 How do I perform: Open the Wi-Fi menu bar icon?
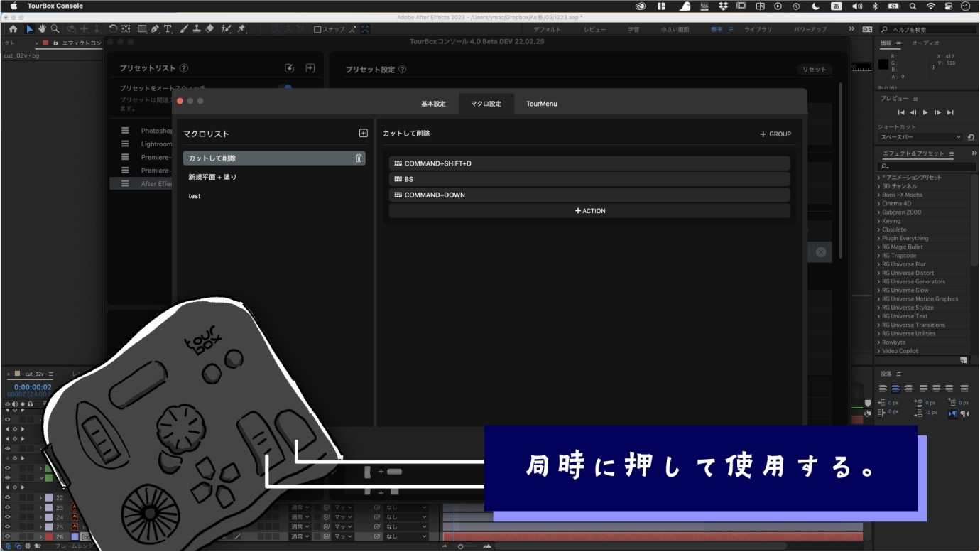(930, 6)
